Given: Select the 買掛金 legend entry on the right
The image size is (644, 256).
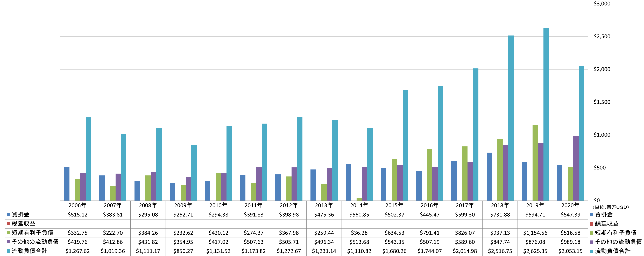Looking at the screenshot, I should (x=601, y=215).
